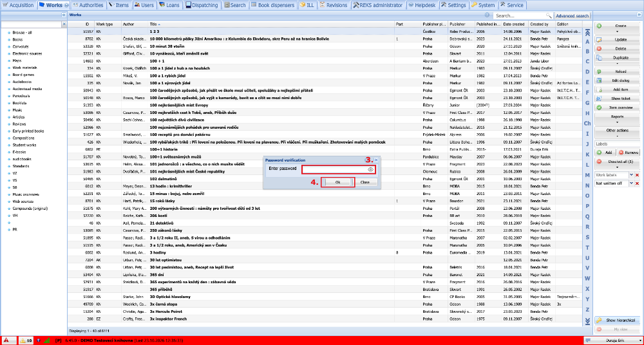The height and width of the screenshot is (345, 644).
Task: Expand the Reports dropdown
Action: [x=618, y=118]
